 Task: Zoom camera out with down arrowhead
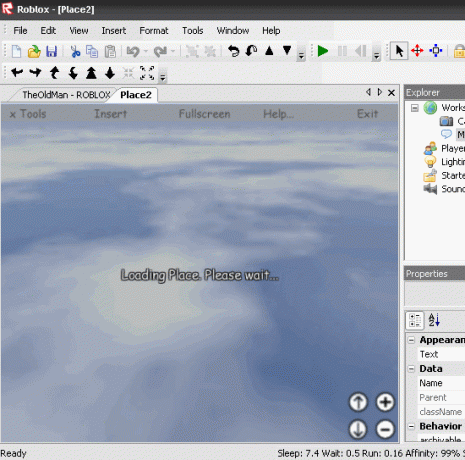pos(110,73)
